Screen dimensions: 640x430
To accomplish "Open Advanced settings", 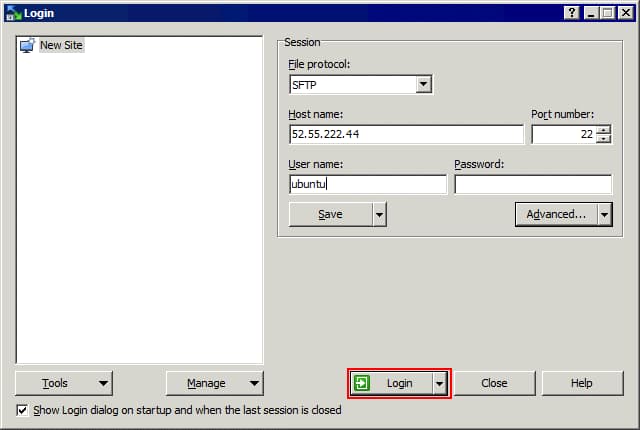I will (x=556, y=214).
